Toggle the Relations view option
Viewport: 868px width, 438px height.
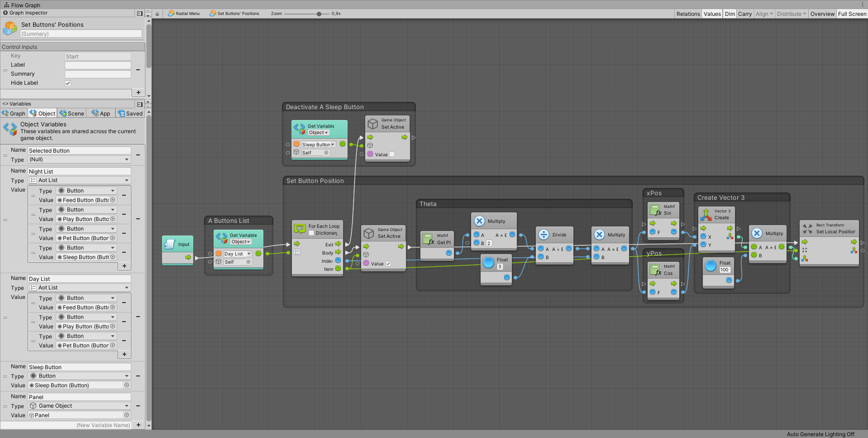pyautogui.click(x=688, y=14)
